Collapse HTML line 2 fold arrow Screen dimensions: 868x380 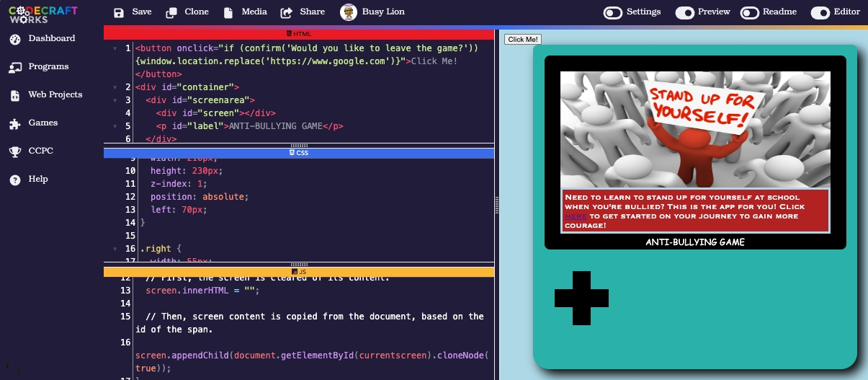pos(114,87)
